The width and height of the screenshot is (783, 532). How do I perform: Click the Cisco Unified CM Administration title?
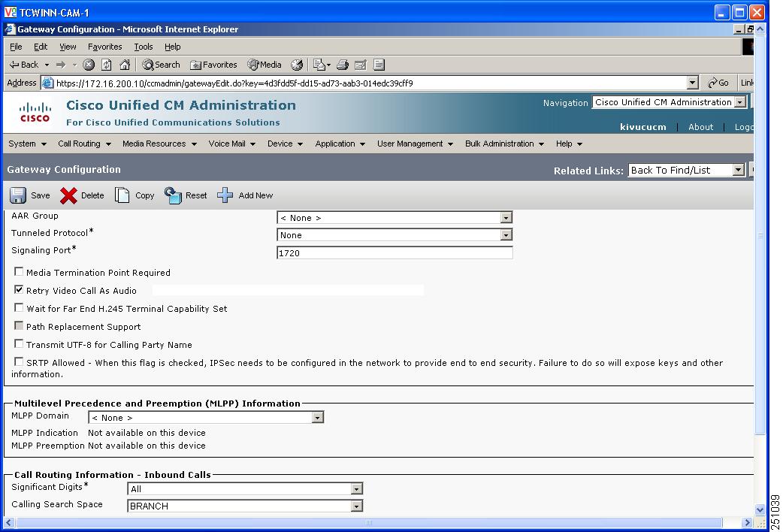point(181,105)
